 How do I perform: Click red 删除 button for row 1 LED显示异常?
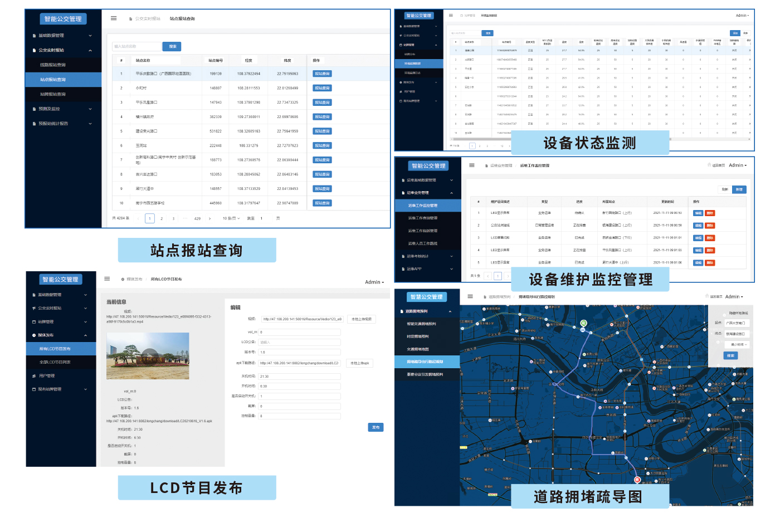pos(710,213)
